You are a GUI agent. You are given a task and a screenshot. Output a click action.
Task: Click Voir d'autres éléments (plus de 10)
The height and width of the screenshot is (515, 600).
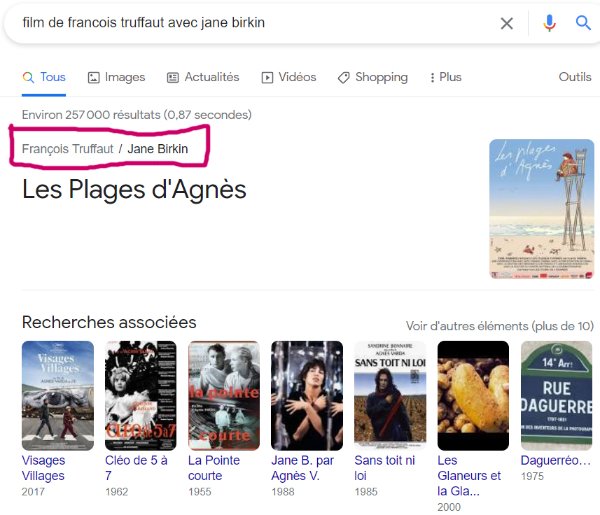[x=500, y=326]
